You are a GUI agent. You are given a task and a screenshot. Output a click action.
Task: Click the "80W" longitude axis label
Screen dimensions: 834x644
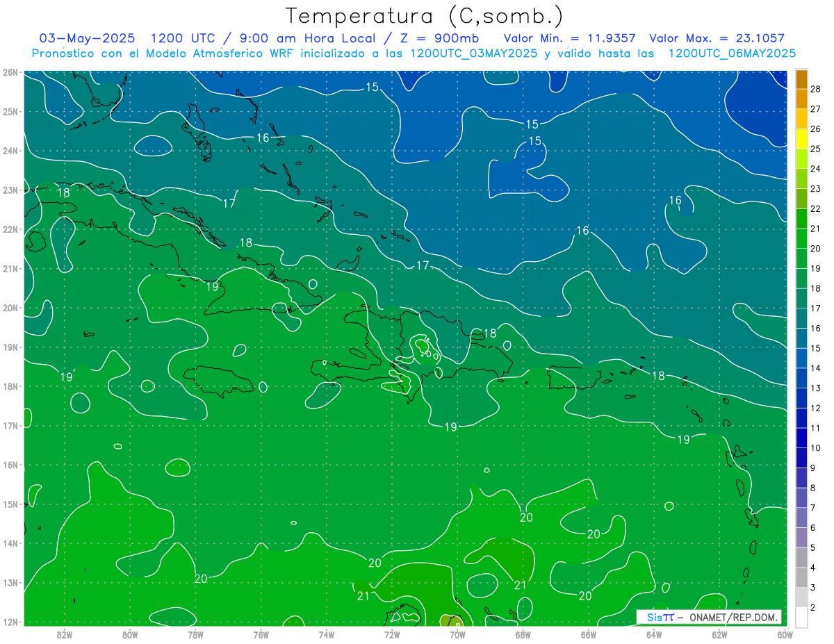pyautogui.click(x=130, y=634)
